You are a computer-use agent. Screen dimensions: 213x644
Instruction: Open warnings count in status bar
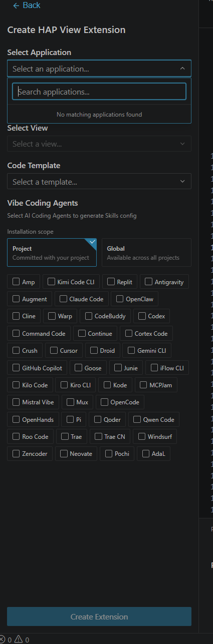pos(22,639)
